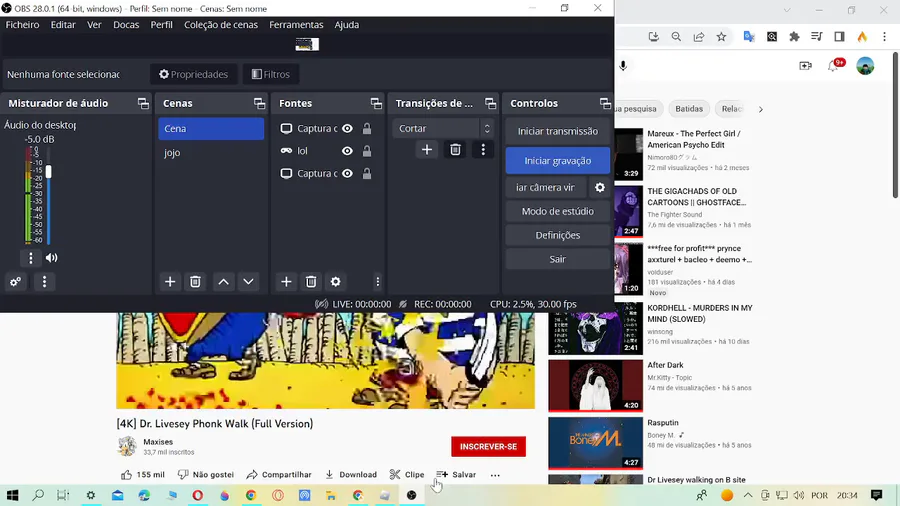900x506 pixels.
Task: Open the OBS icon in the taskbar
Action: [x=412, y=495]
